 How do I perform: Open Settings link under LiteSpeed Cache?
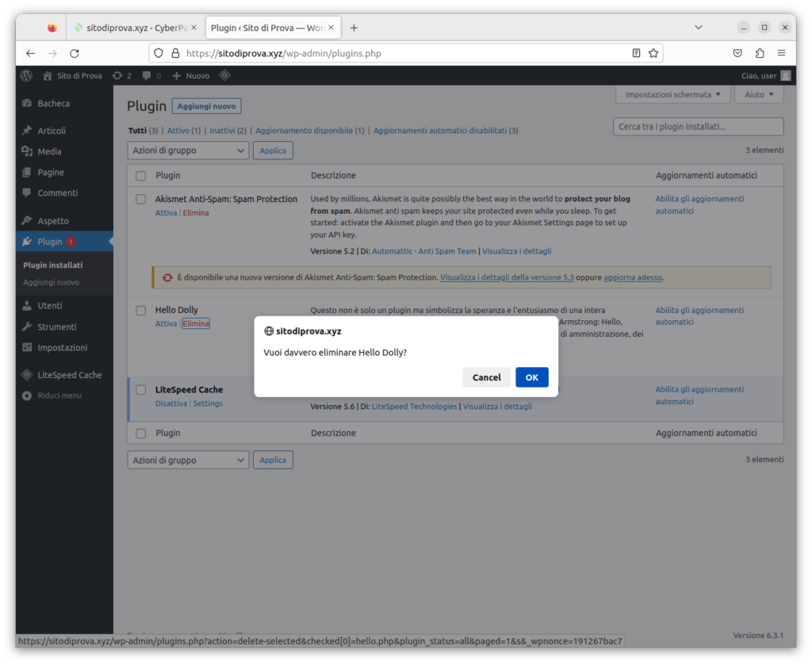point(208,403)
